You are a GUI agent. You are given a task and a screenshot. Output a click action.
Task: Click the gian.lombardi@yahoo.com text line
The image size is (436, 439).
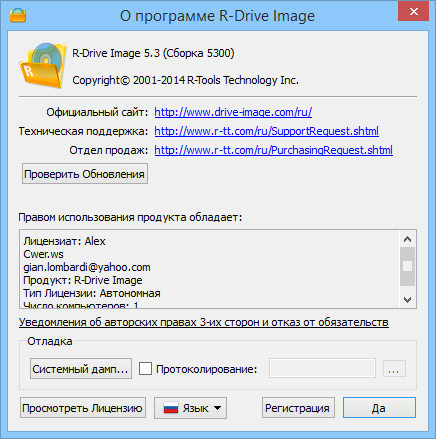click(x=87, y=267)
